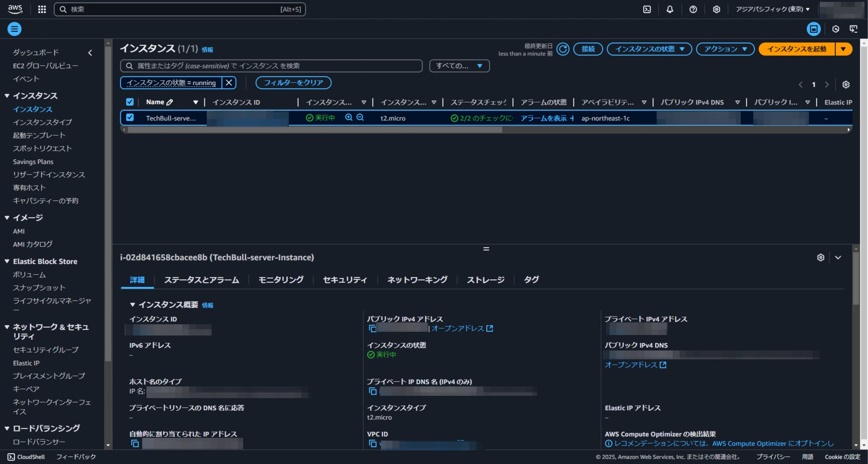
Task: Open detail pane settings gear
Action: [x=821, y=257]
